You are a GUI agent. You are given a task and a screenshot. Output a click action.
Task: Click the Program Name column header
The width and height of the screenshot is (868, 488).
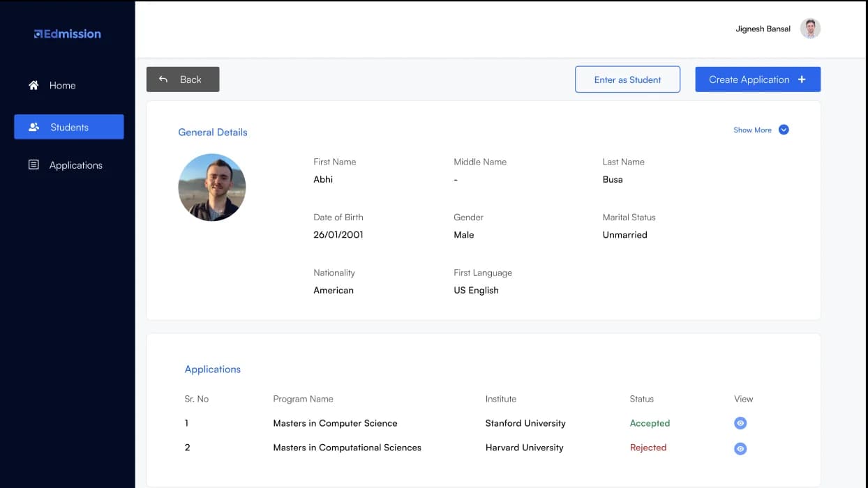[303, 399]
